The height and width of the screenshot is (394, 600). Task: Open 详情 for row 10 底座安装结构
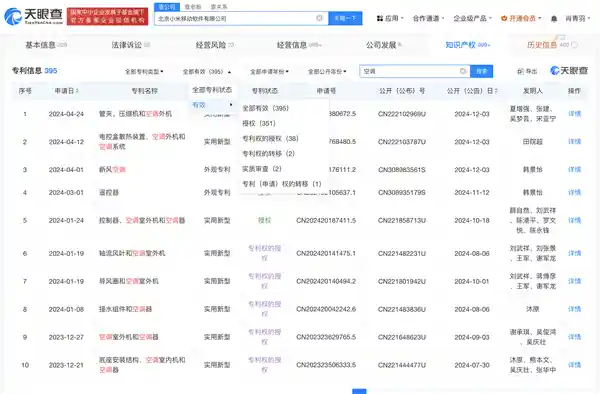point(574,365)
